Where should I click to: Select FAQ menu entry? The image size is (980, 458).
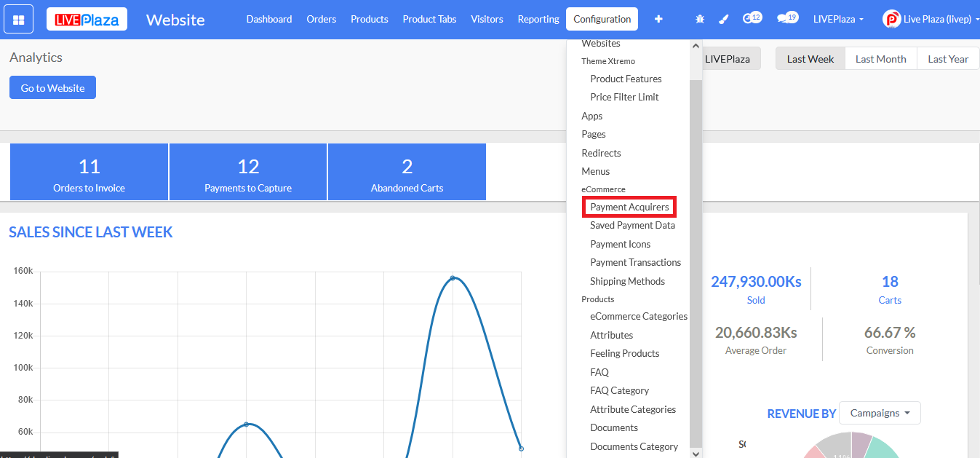click(x=599, y=372)
